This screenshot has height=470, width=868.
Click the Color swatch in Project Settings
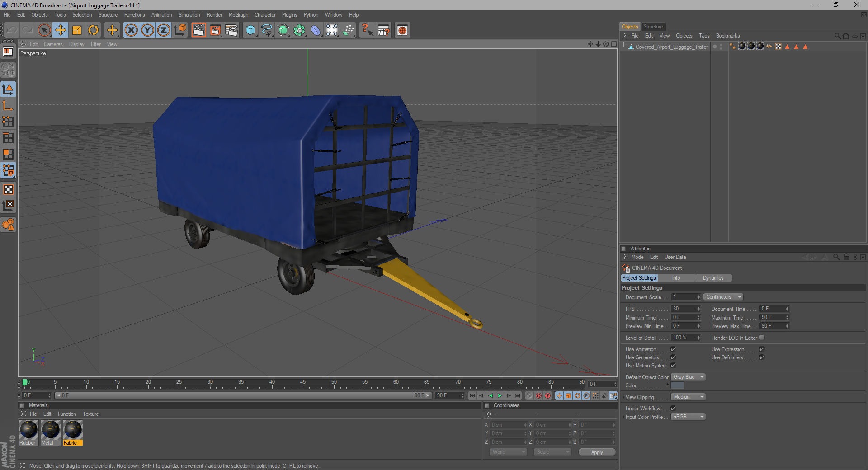pyautogui.click(x=677, y=385)
